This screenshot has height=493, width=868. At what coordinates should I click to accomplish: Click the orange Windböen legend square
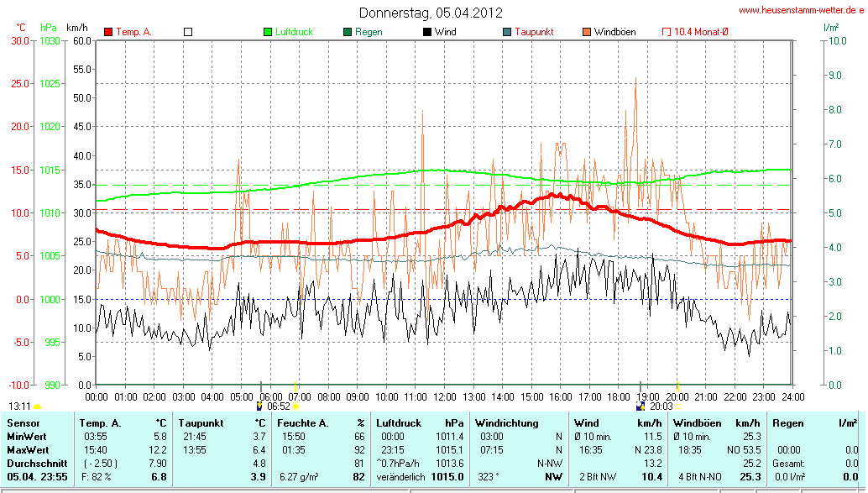(587, 32)
